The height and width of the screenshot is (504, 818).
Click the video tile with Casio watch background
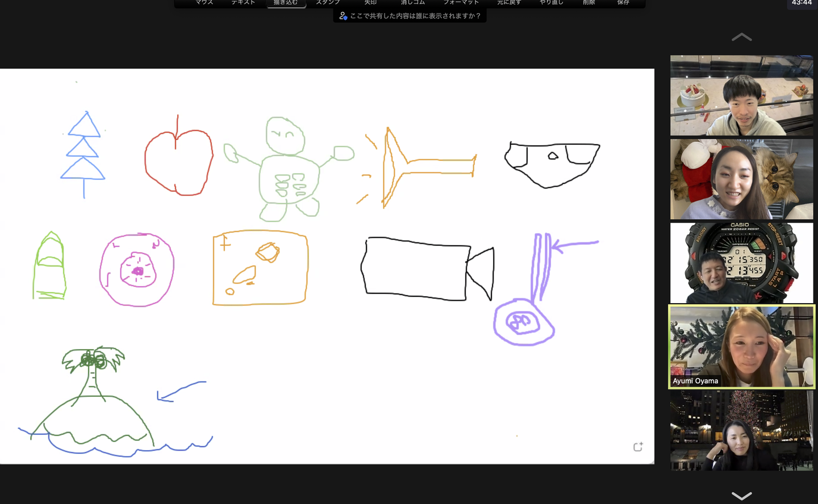pyautogui.click(x=741, y=263)
